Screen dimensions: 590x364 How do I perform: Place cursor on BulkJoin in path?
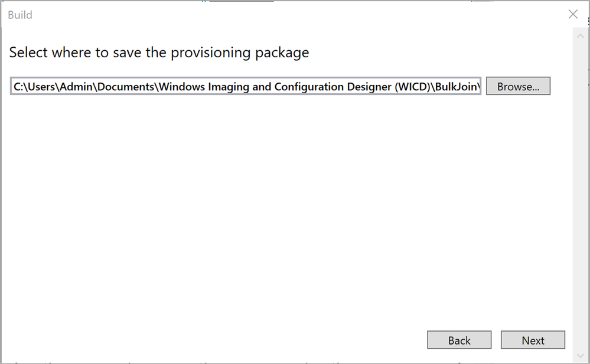456,87
